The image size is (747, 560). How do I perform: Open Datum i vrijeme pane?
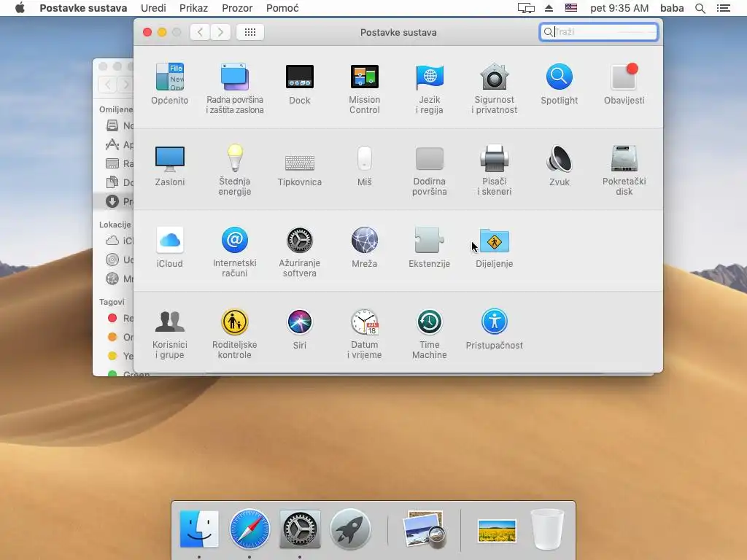tap(365, 333)
